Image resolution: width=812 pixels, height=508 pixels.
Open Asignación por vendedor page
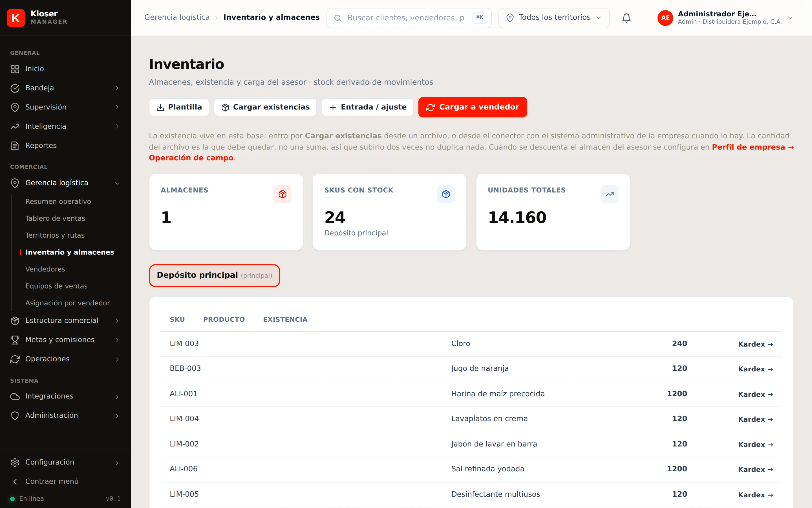[67, 303]
